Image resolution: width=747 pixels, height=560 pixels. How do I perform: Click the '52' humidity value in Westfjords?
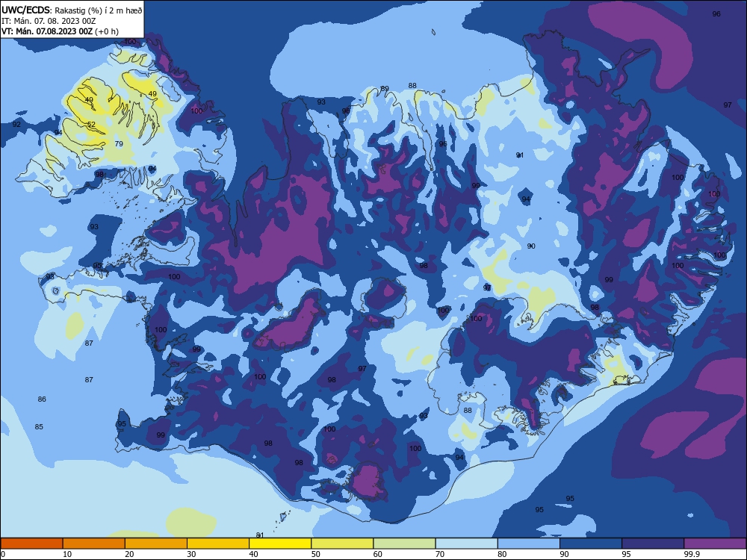coord(91,124)
